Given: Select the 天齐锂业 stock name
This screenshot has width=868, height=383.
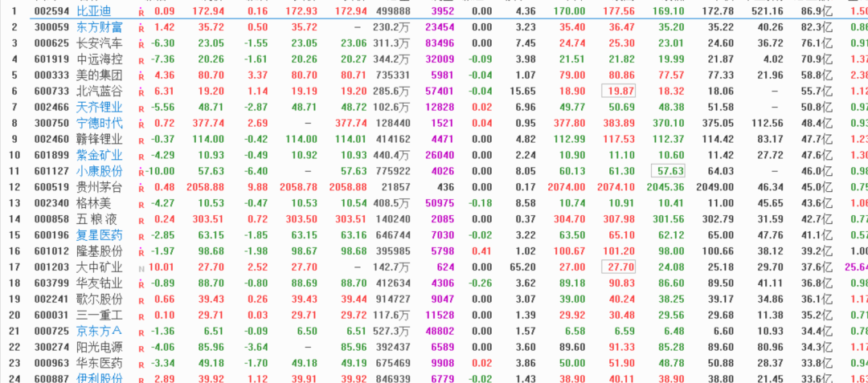Looking at the screenshot, I should pyautogui.click(x=100, y=108).
